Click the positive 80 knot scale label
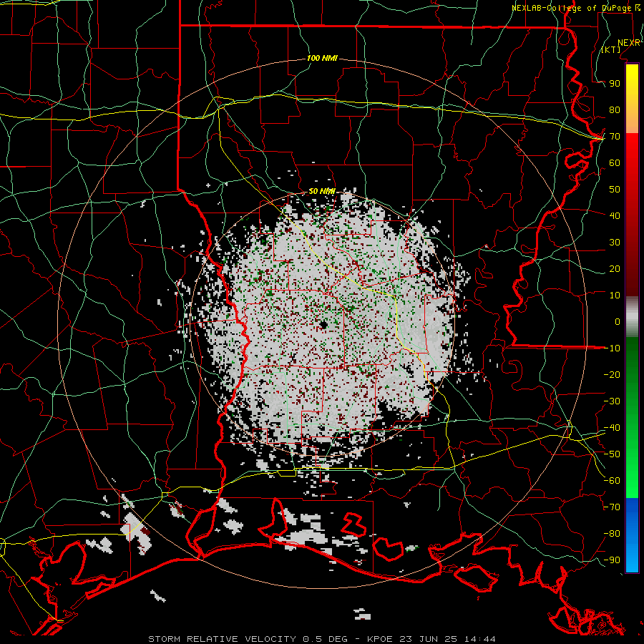The height and width of the screenshot is (644, 644). click(615, 109)
